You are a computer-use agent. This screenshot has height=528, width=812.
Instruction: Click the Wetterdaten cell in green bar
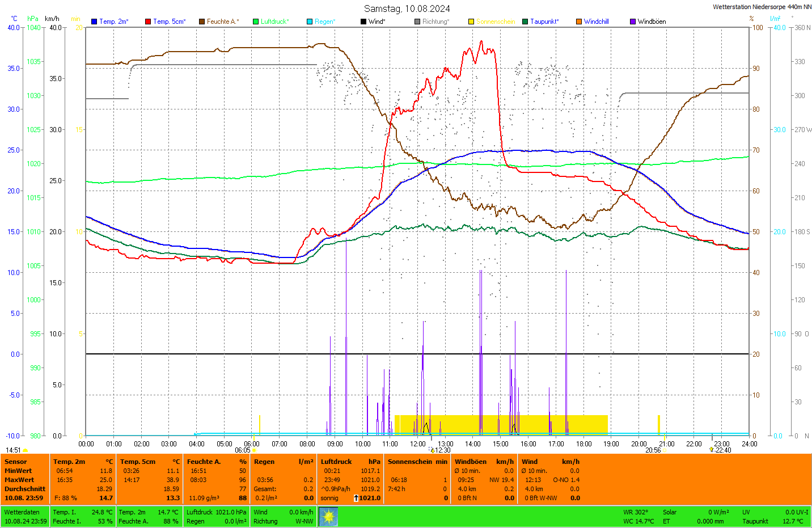pos(22,512)
